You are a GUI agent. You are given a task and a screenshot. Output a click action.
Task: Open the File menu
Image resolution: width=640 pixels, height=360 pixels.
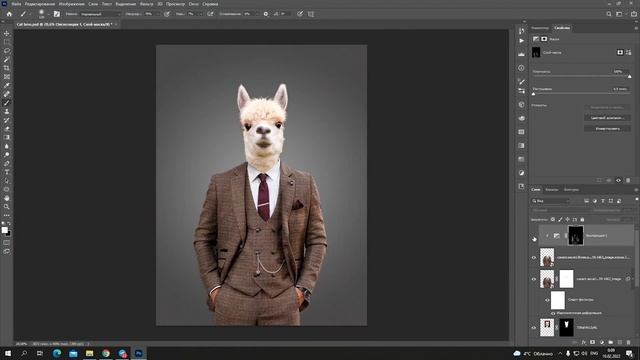click(x=16, y=4)
